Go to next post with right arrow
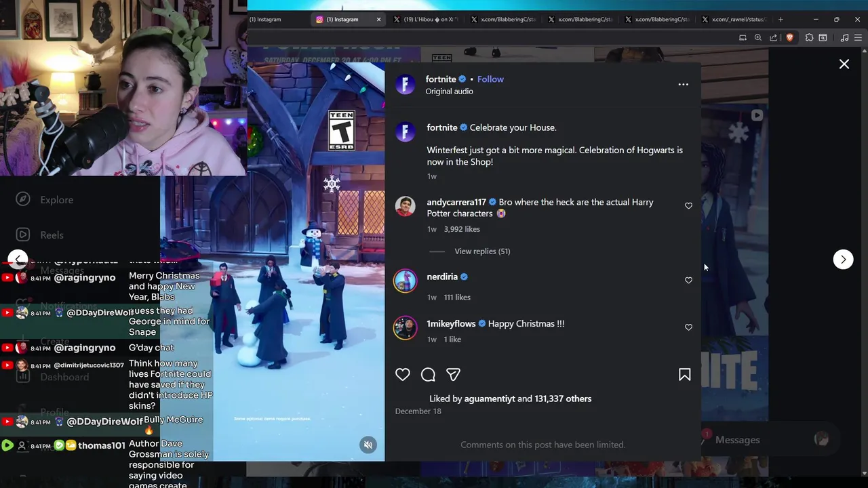Viewport: 868px width, 488px height. (843, 260)
